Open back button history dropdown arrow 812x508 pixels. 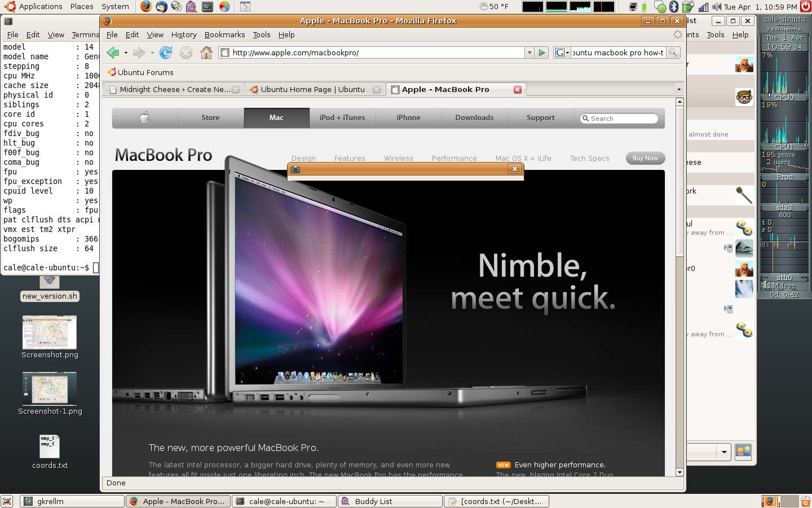[126, 53]
